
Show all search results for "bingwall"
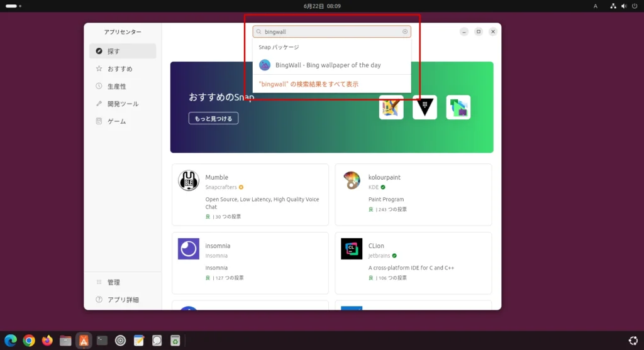(x=308, y=84)
